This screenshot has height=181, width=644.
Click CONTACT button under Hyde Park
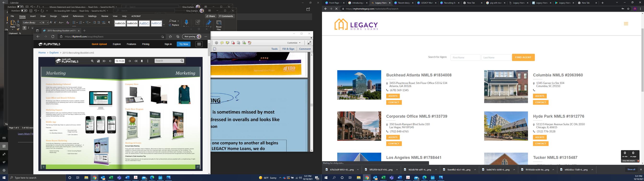541,143
